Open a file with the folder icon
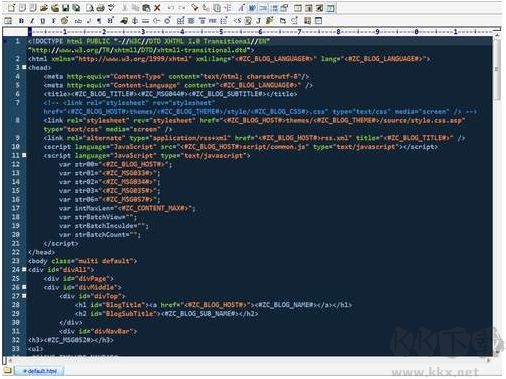The height and width of the screenshot is (379, 506). click(43, 7)
